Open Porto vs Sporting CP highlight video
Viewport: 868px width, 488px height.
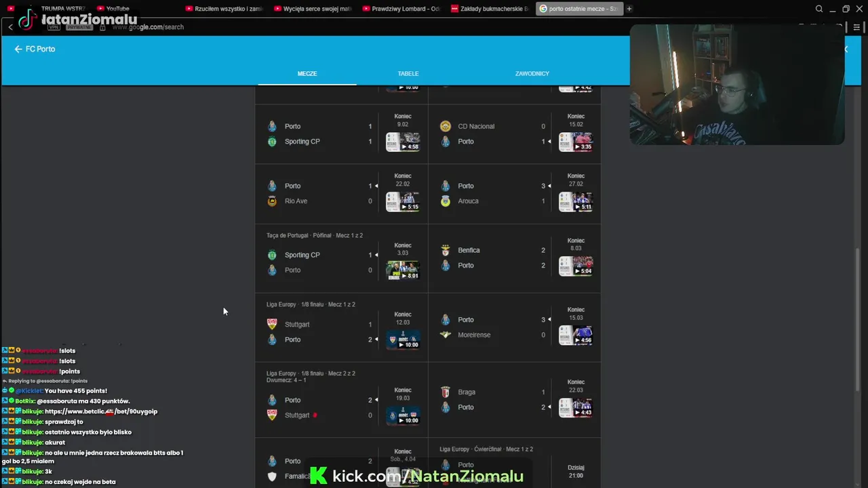pos(403,142)
